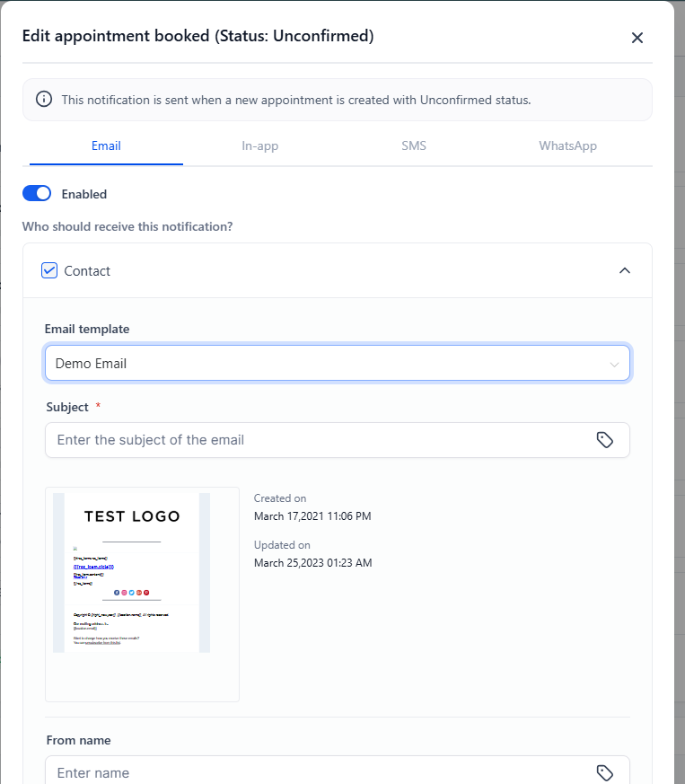Go to the SMS tab
The height and width of the screenshot is (784, 685).
click(x=414, y=146)
